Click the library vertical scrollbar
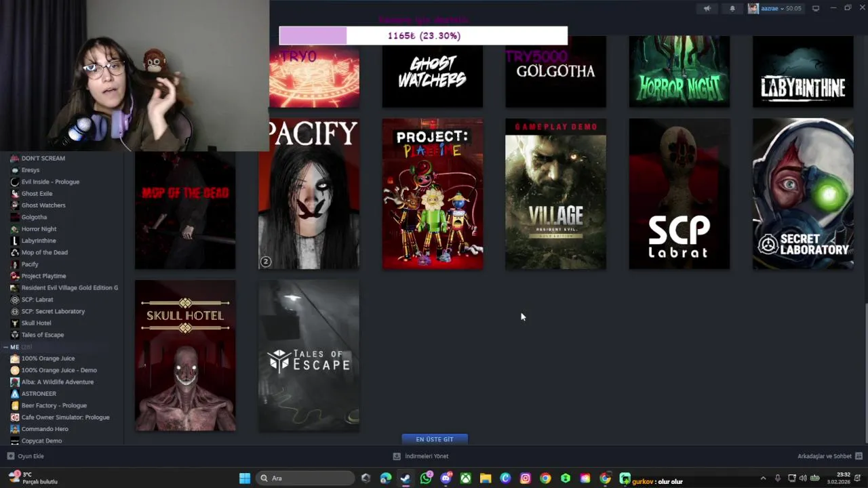Screen dimensions: 868x488 [x=865, y=373]
